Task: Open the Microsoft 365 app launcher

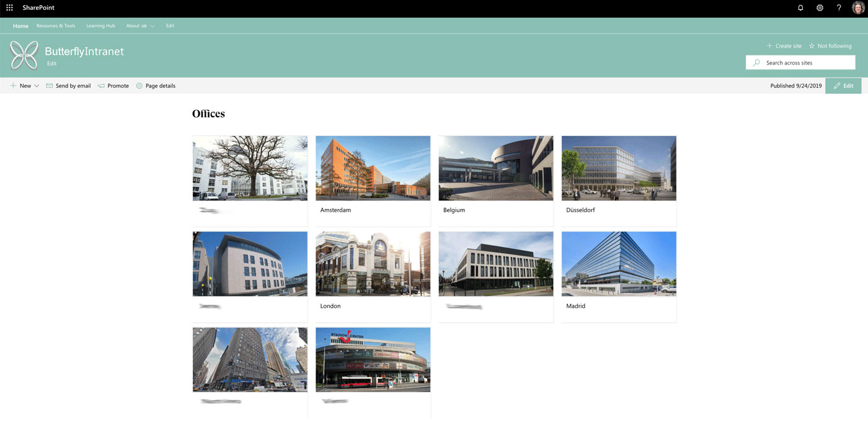Action: (9, 7)
